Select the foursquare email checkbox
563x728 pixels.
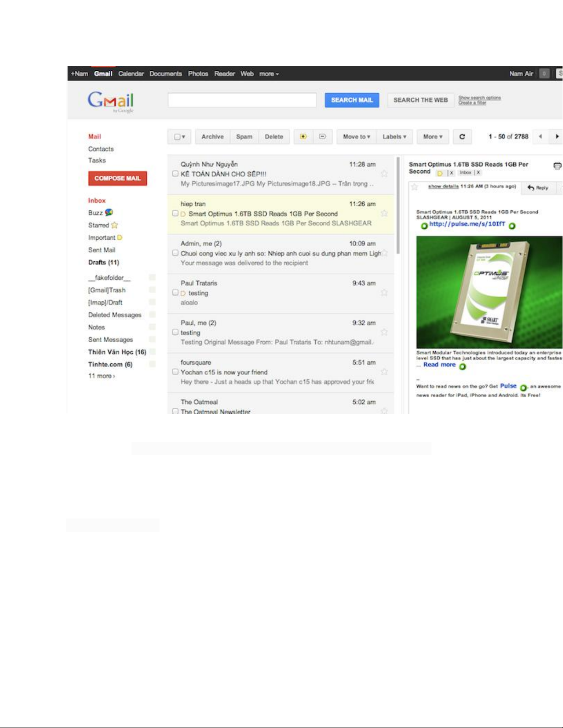[175, 372]
